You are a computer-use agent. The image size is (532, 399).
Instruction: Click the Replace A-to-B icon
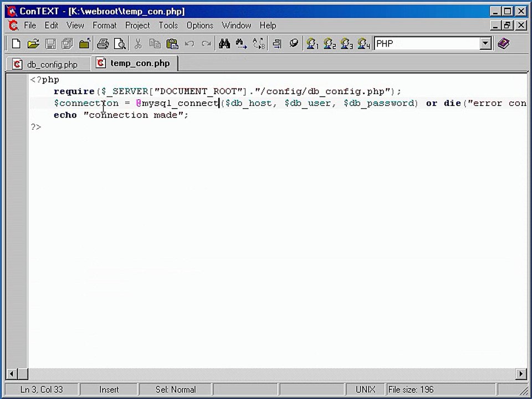259,44
